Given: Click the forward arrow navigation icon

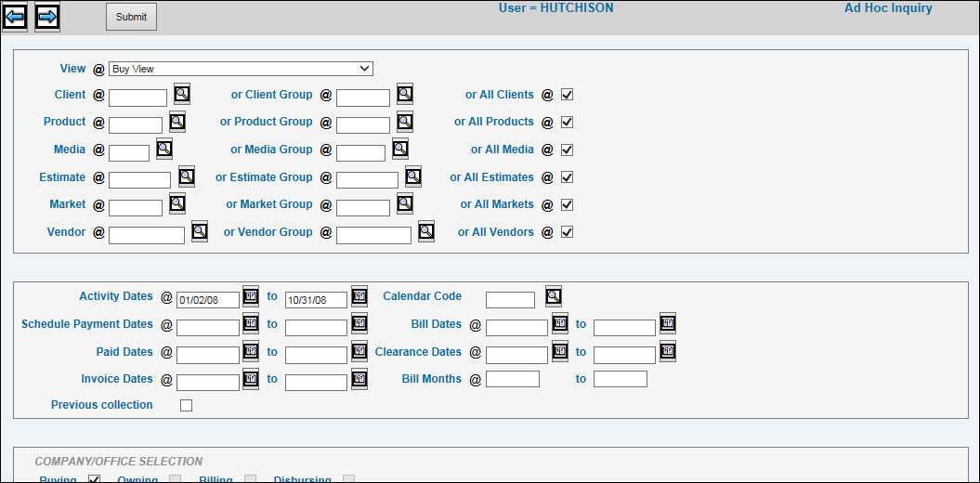Looking at the screenshot, I should coord(46,17).
